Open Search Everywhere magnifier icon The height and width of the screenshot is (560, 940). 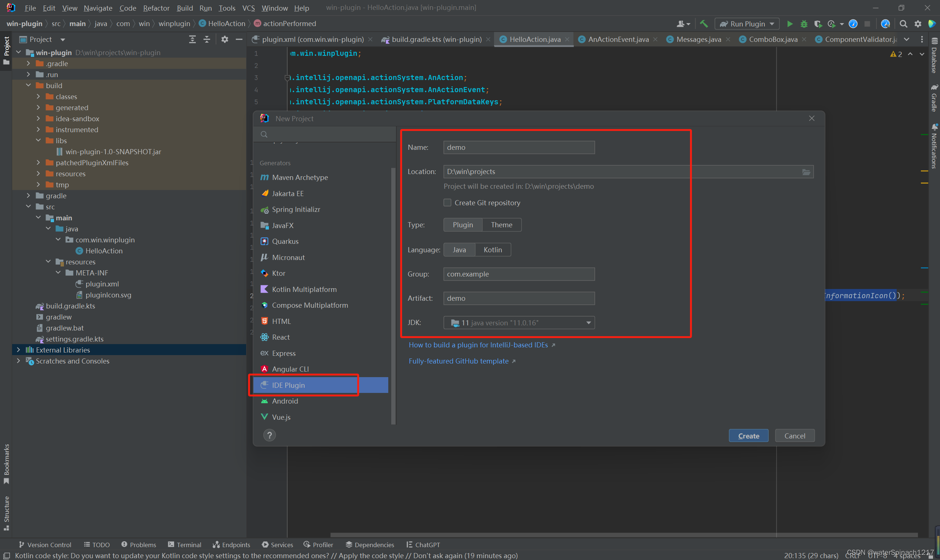click(903, 24)
